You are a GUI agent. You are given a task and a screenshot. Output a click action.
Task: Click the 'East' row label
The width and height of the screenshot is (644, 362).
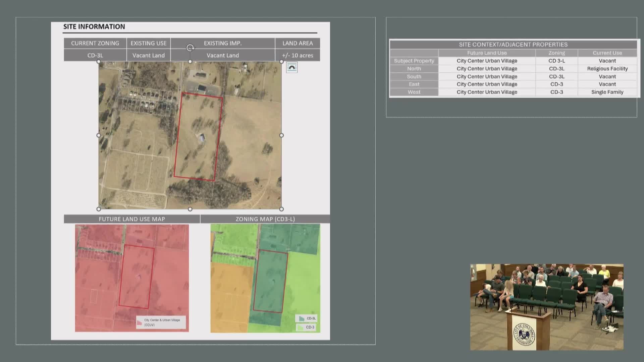pyautogui.click(x=414, y=84)
